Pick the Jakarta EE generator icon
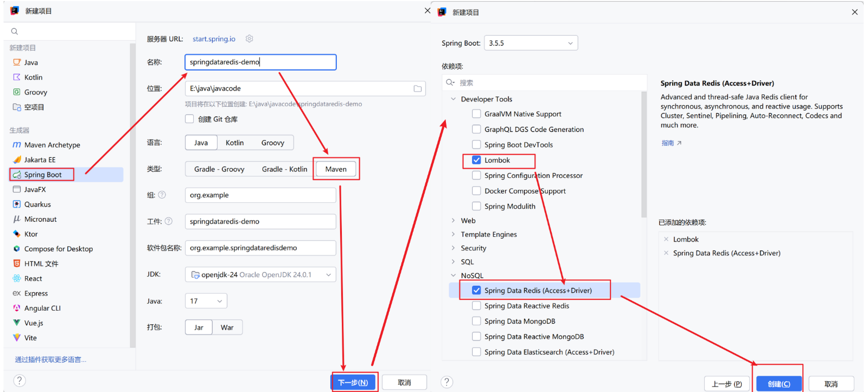Viewport: 868px width, 392px height. click(17, 159)
